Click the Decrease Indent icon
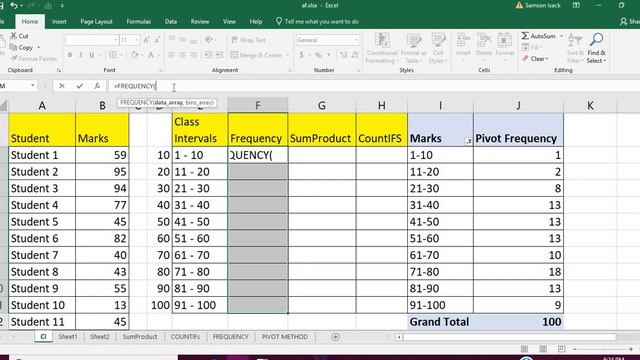640x360 pixels. [x=208, y=55]
